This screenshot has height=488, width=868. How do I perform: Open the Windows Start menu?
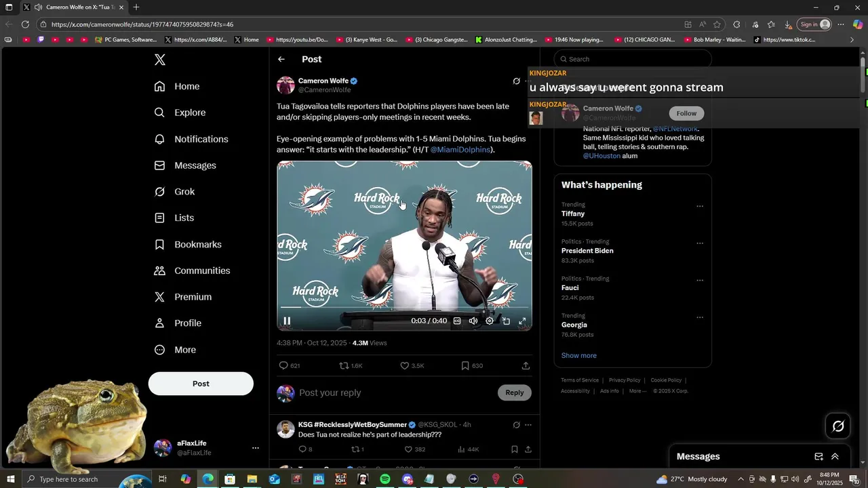11,479
